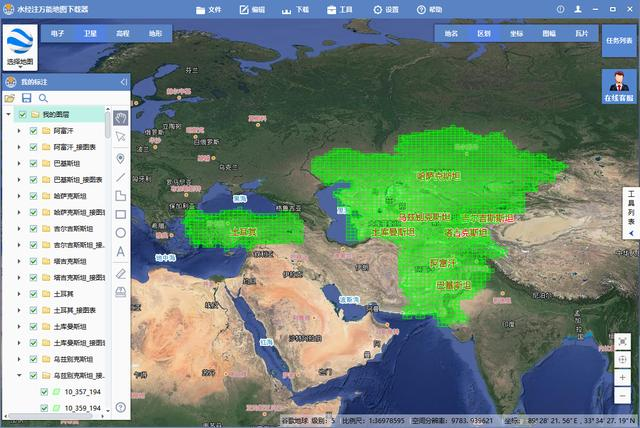Open the 编辑 menu
Viewport: 640px width, 428px height.
pyautogui.click(x=252, y=9)
